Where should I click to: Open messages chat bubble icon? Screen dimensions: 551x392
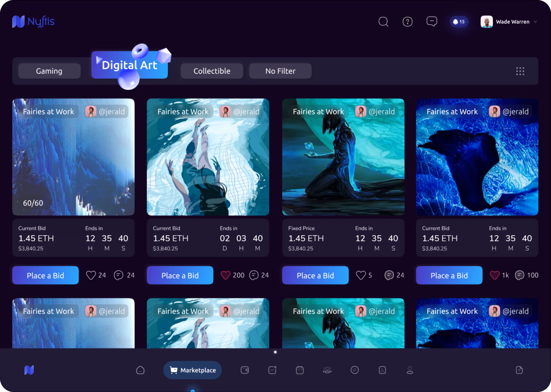pyautogui.click(x=432, y=22)
